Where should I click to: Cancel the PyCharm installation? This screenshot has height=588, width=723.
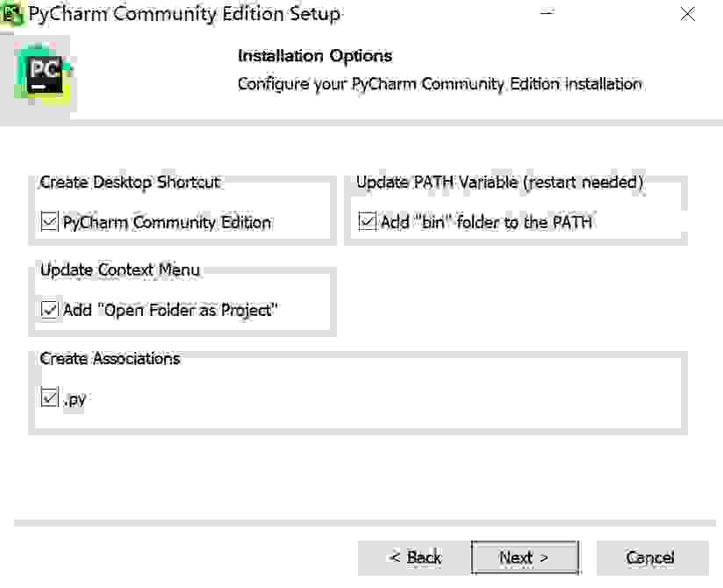click(653, 558)
